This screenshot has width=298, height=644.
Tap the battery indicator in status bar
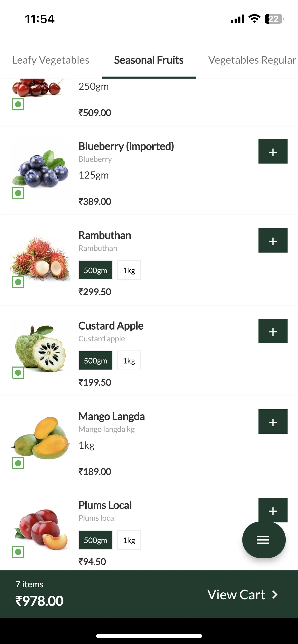coord(274,19)
